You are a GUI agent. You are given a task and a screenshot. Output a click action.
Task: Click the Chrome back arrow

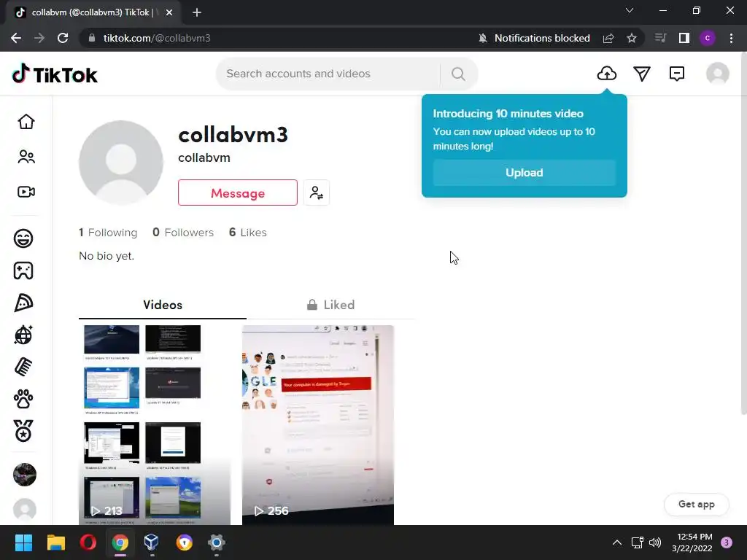point(16,38)
